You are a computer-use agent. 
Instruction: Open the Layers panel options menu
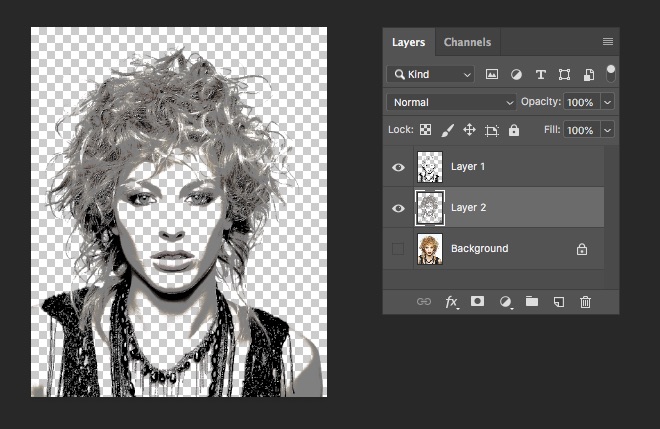pos(607,42)
